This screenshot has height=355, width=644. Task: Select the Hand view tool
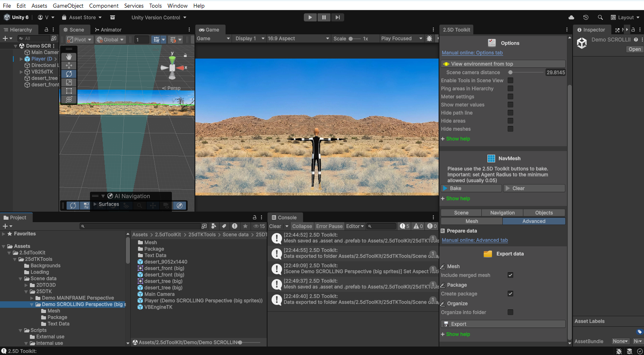pos(69,57)
